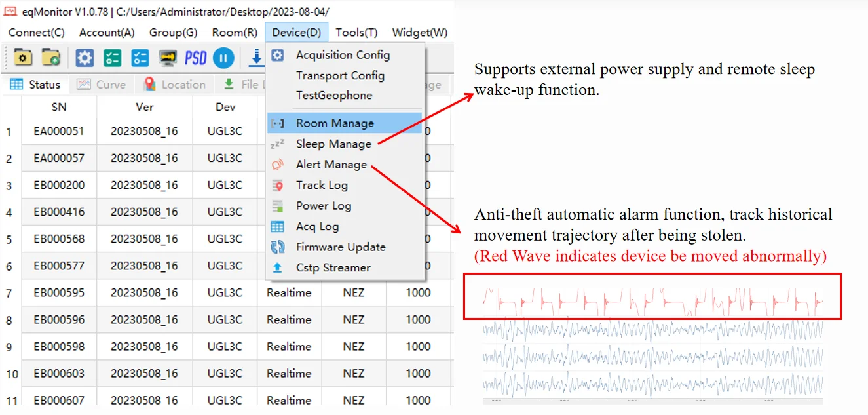Choose Room Manage from the Device menu
Screen dimensions: 868x415
(335, 123)
